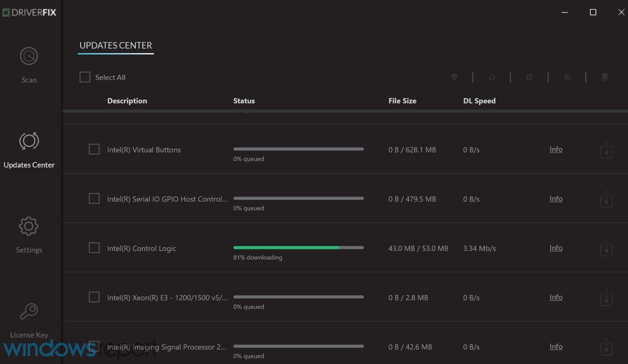Open the Updates Center panel
Screen dimensions: 628x364
(x=29, y=150)
